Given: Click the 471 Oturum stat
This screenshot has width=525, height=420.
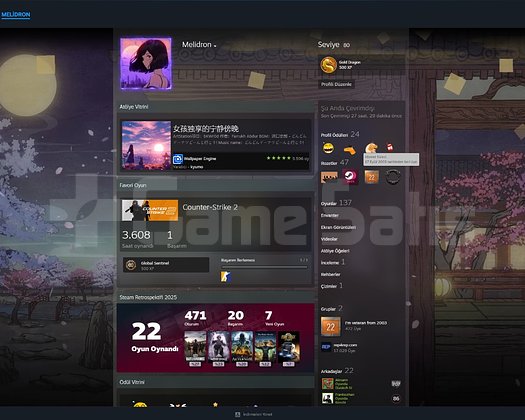Looking at the screenshot, I should pyautogui.click(x=195, y=318).
